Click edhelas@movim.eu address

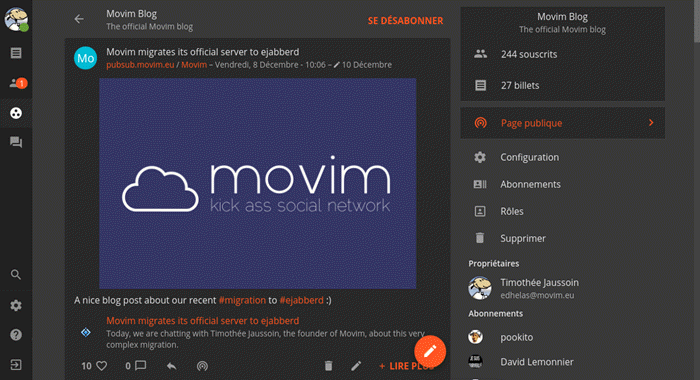(x=537, y=295)
